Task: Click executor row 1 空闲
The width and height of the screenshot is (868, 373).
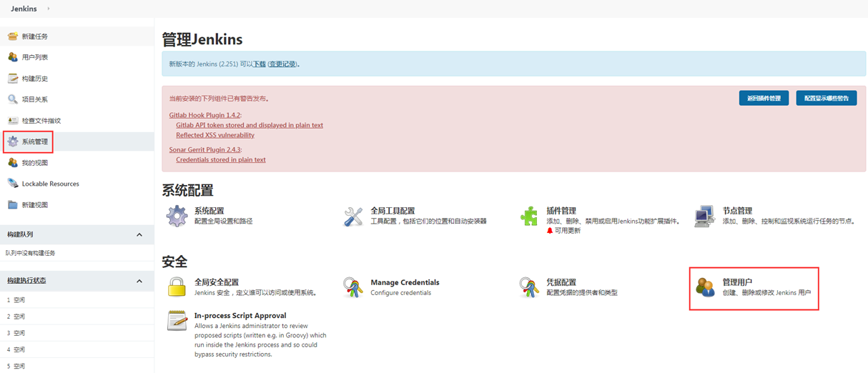Action: coord(77,299)
